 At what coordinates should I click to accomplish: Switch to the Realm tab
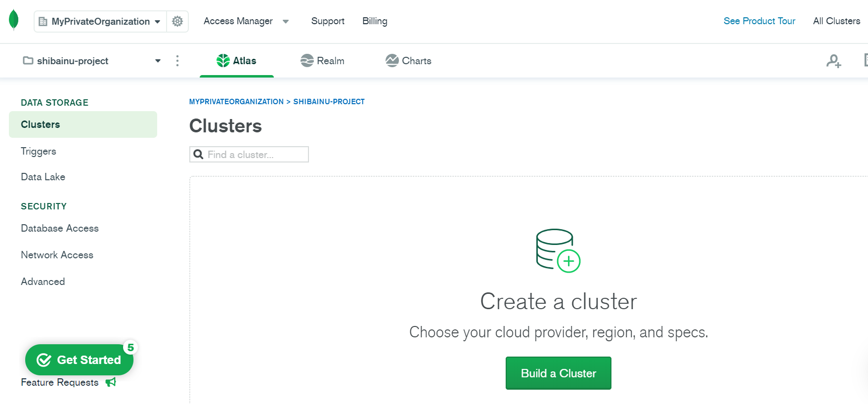coord(322,61)
